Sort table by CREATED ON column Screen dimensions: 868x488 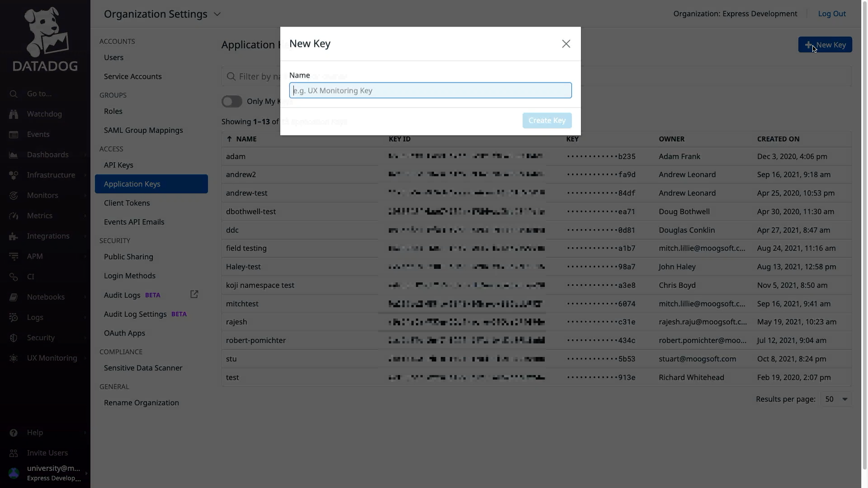778,139
